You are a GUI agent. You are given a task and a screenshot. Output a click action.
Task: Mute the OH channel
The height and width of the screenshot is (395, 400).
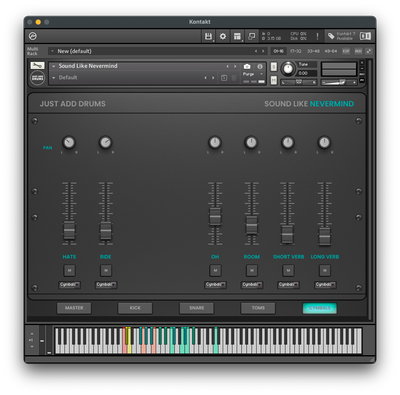[x=215, y=270]
